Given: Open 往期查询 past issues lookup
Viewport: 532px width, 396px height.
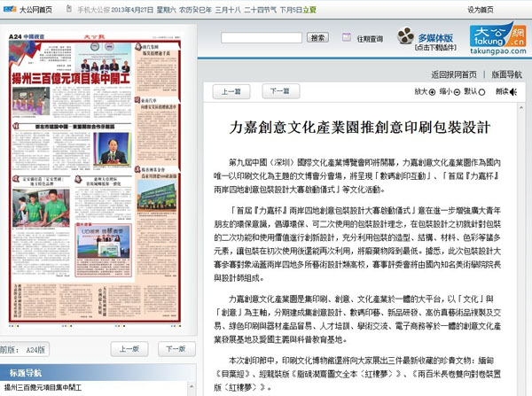Looking at the screenshot, I should 370,39.
